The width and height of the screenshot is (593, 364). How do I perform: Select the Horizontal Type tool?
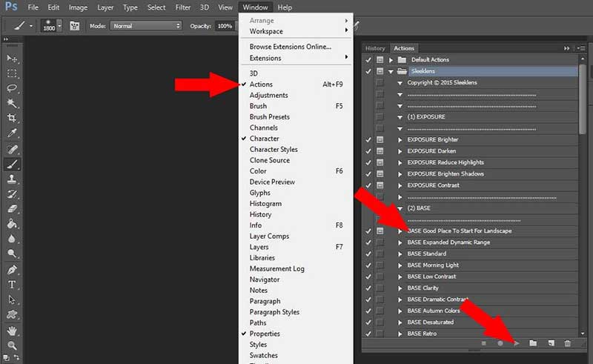pos(12,285)
